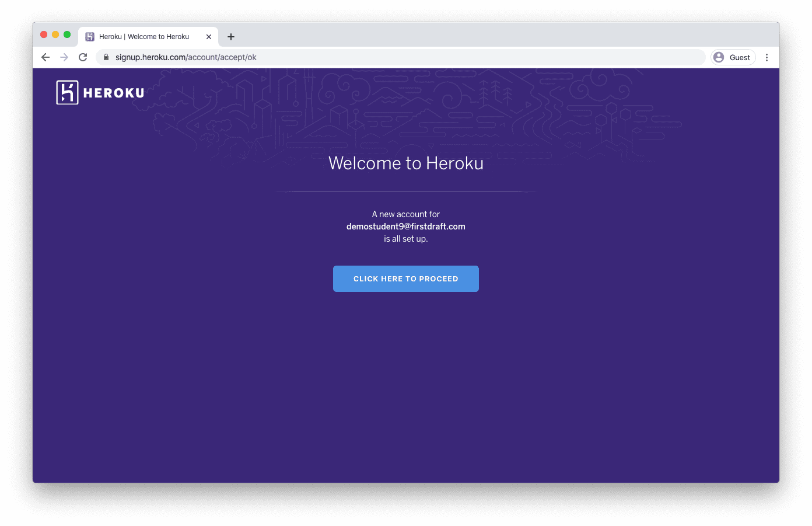Click the Click Here to Proceed button

(406, 278)
